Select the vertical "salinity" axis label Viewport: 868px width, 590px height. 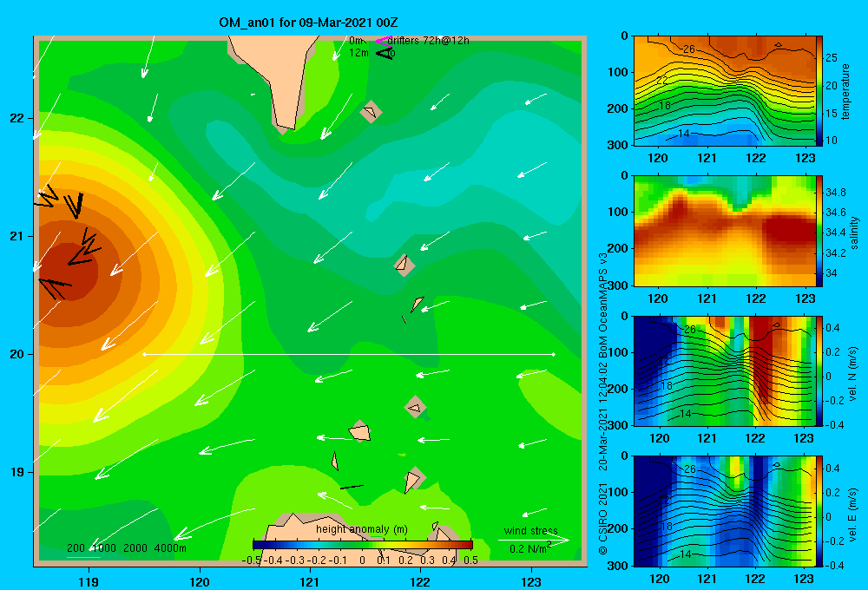854,233
